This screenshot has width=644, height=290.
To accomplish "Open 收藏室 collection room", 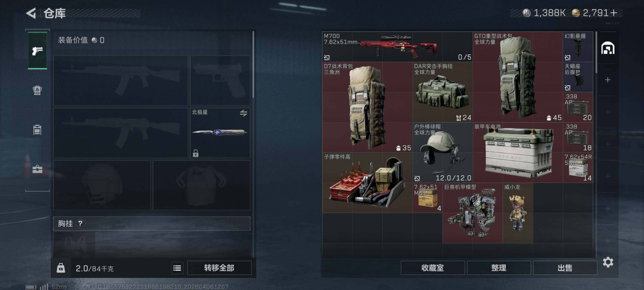I will click(432, 268).
